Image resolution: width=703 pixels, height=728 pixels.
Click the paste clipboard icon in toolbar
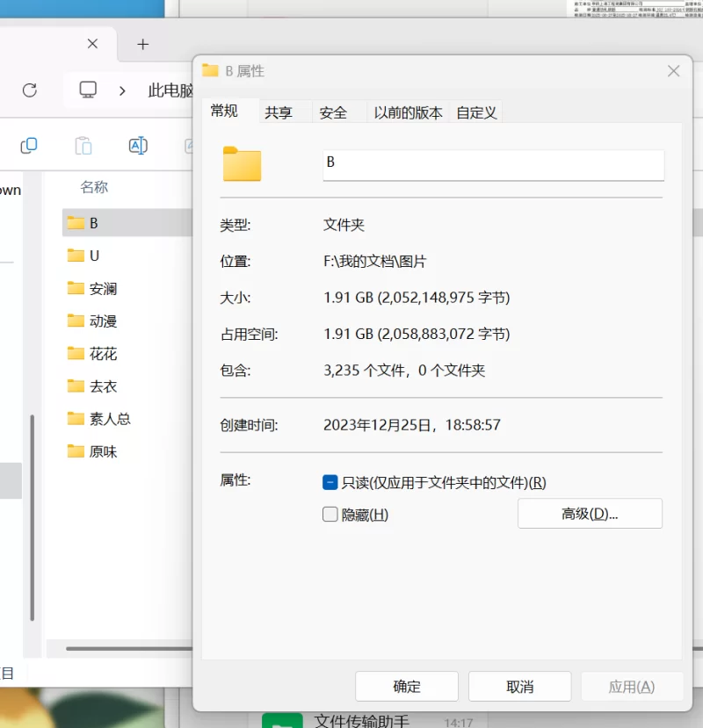coord(83,145)
